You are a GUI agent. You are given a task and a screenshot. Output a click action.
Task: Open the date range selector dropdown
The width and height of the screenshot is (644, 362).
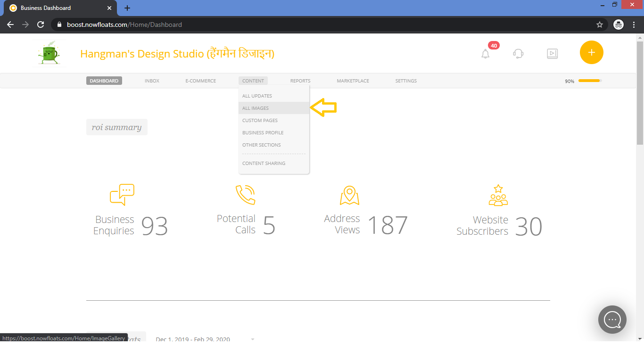pos(253,339)
